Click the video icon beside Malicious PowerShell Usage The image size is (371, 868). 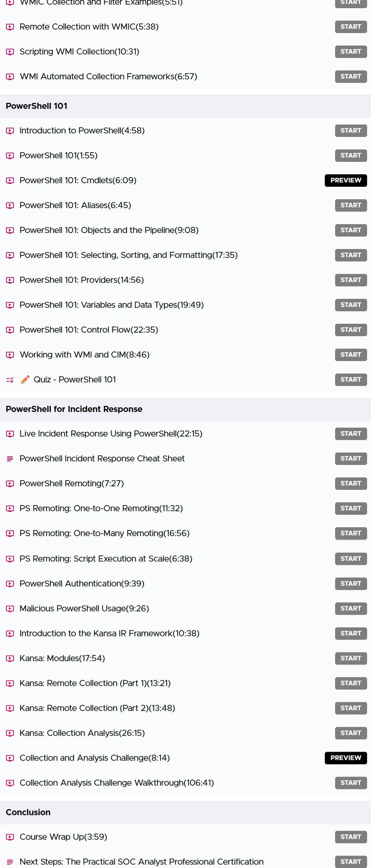coord(10,609)
